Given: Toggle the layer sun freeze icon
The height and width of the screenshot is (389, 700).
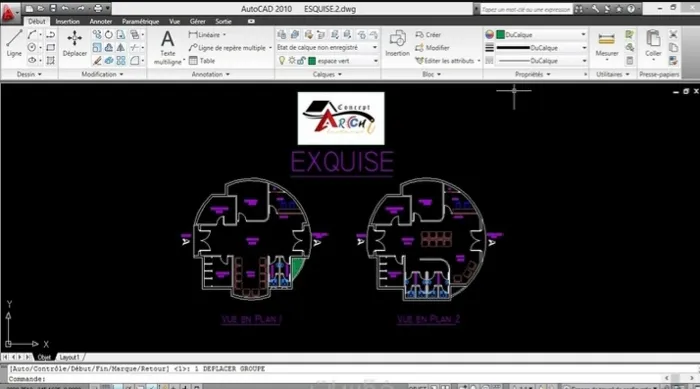Looking at the screenshot, I should tap(292, 61).
